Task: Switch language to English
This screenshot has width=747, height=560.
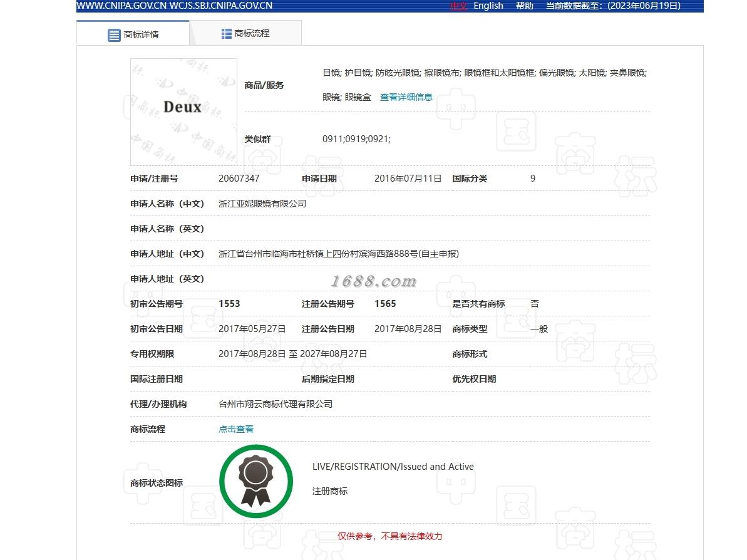Action: [488, 6]
